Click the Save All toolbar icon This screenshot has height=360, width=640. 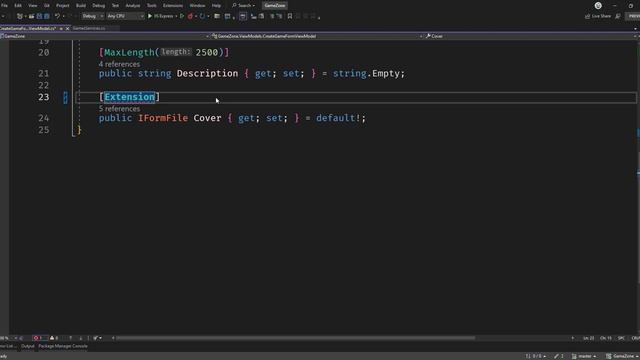(x=47, y=16)
